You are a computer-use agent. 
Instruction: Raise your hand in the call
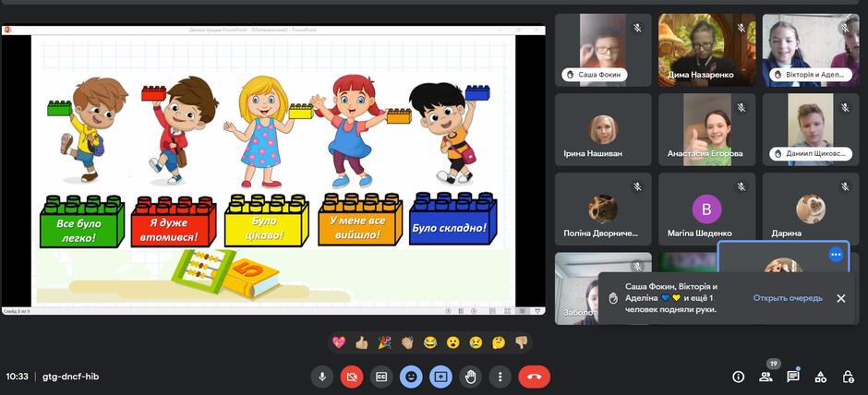coord(471,377)
